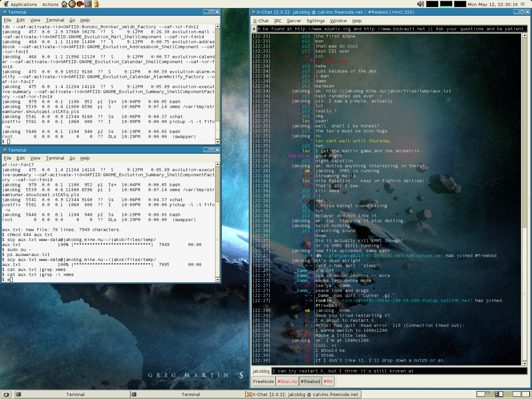Click the gfafgawrg hostmask join text

(384, 256)
